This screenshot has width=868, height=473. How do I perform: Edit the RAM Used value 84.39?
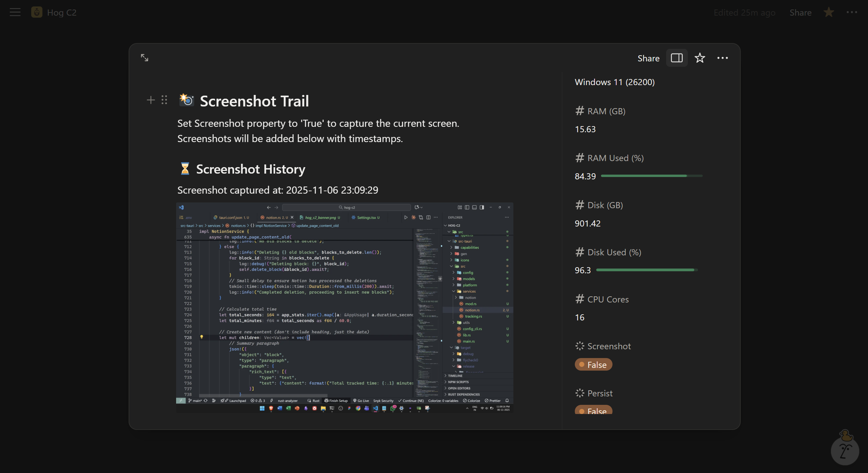click(x=585, y=176)
